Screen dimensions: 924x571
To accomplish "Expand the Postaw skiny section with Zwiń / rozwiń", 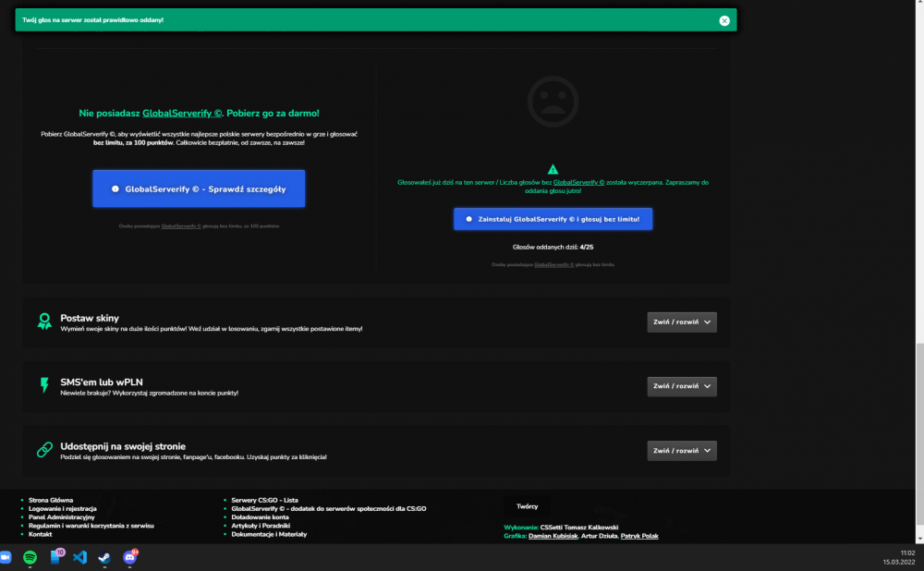I will [682, 322].
